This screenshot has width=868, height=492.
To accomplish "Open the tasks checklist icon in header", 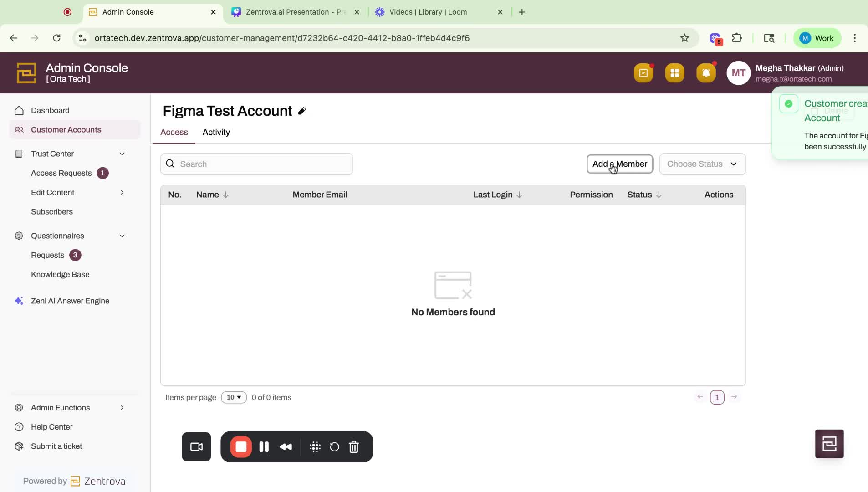I will tap(643, 73).
